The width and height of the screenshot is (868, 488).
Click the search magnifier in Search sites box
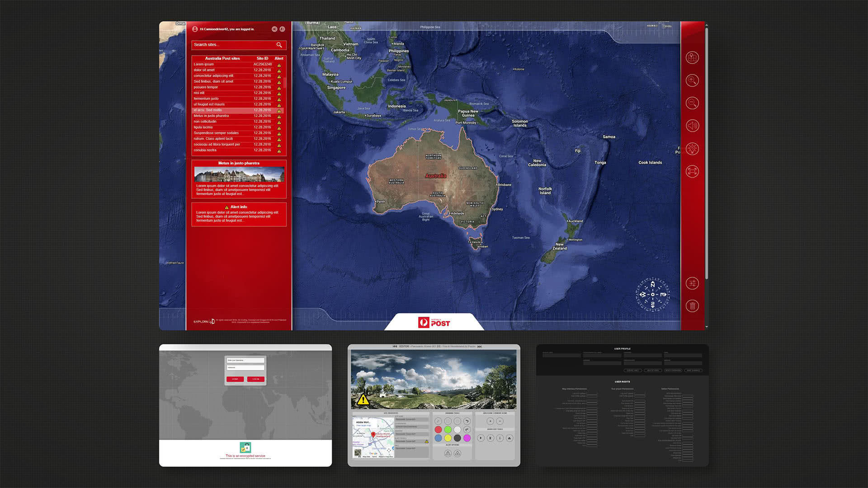coord(279,45)
